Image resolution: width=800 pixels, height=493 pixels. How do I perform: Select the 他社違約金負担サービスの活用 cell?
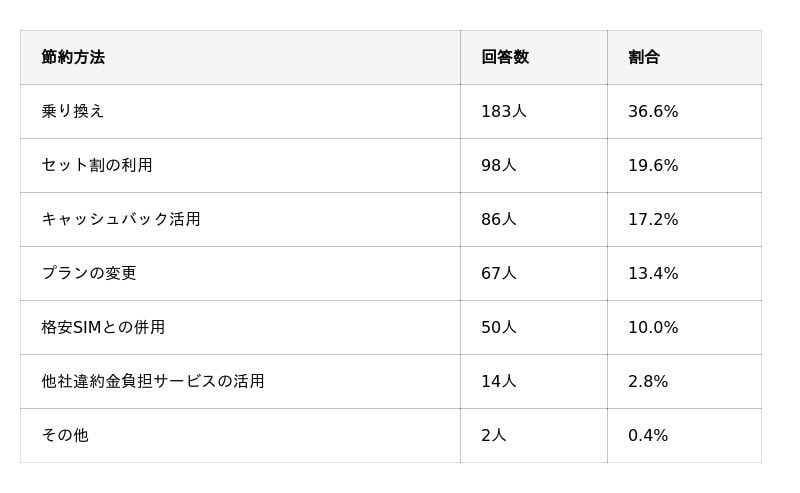pos(153,381)
